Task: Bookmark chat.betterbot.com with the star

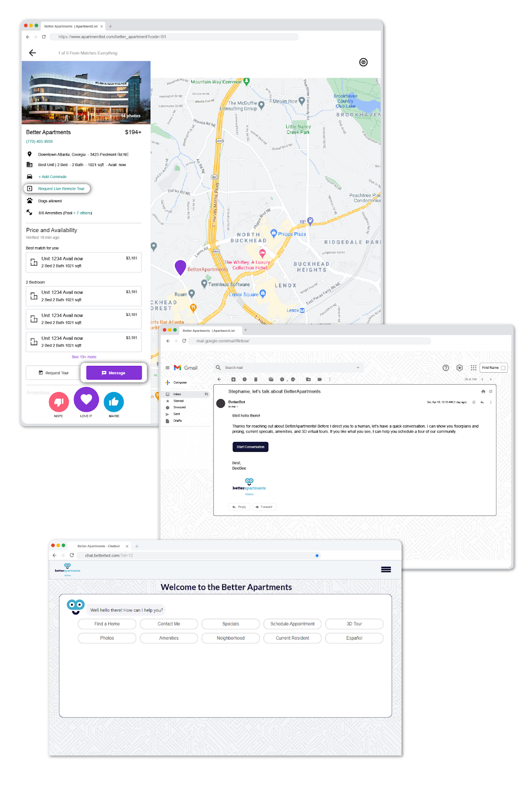Action: click(317, 556)
